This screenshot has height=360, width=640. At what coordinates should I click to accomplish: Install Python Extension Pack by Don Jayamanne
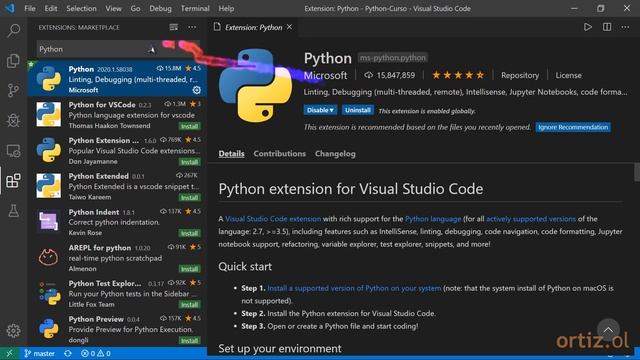(x=189, y=162)
